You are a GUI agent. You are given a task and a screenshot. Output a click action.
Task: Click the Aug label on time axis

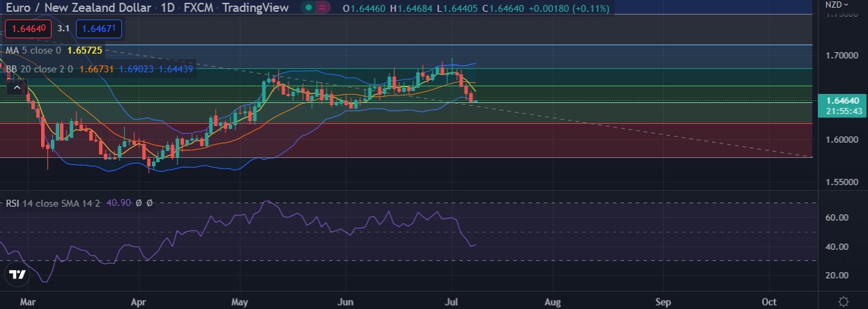[x=552, y=302]
